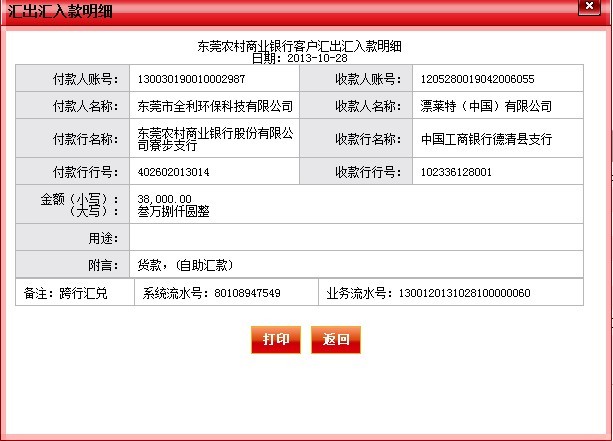Image resolution: width=613 pixels, height=441 pixels.
Task: Select payee account number 1205280019042006055
Action: pos(477,79)
